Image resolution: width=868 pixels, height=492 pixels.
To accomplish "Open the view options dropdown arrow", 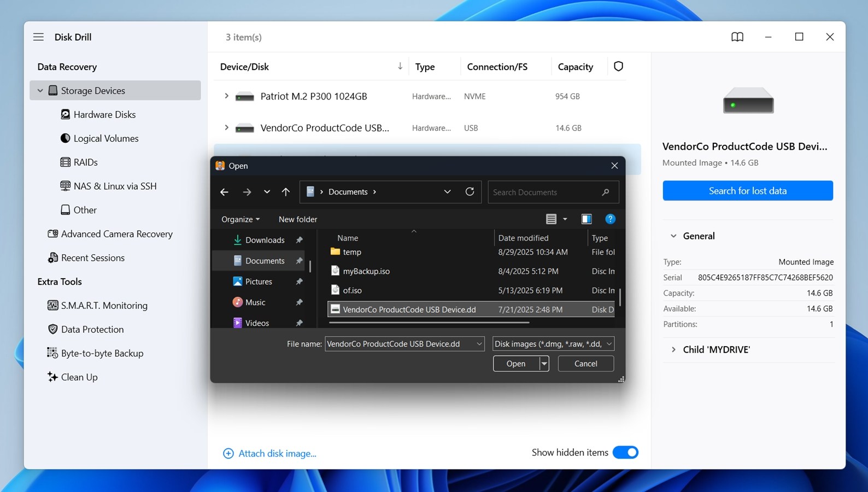I will pyautogui.click(x=565, y=219).
